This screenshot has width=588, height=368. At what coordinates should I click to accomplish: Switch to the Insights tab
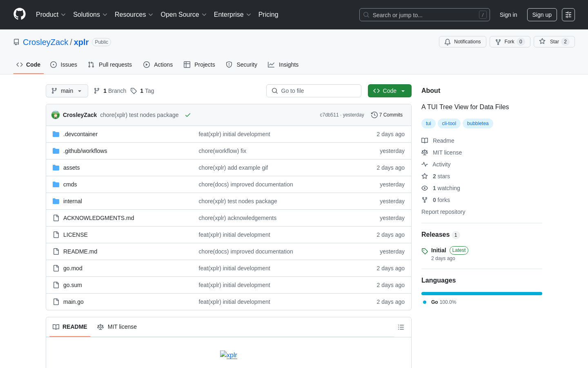pyautogui.click(x=283, y=65)
